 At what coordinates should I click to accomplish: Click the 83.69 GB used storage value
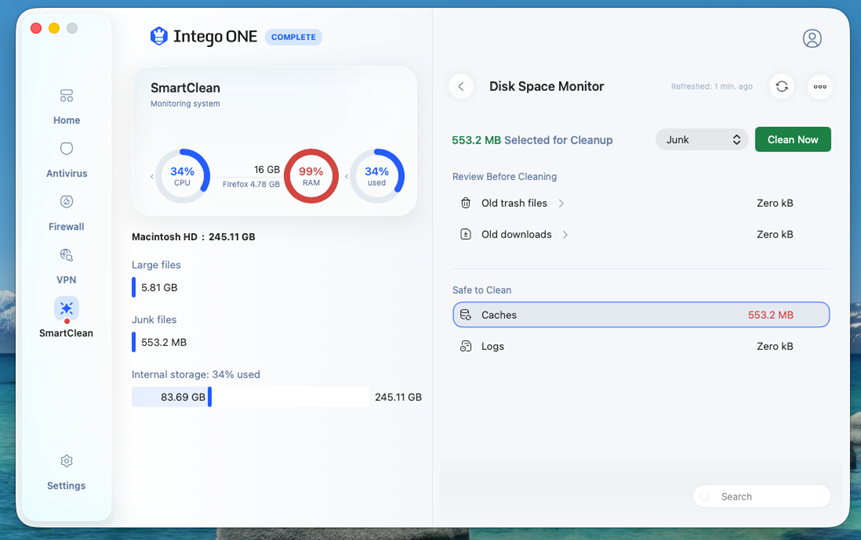(183, 397)
